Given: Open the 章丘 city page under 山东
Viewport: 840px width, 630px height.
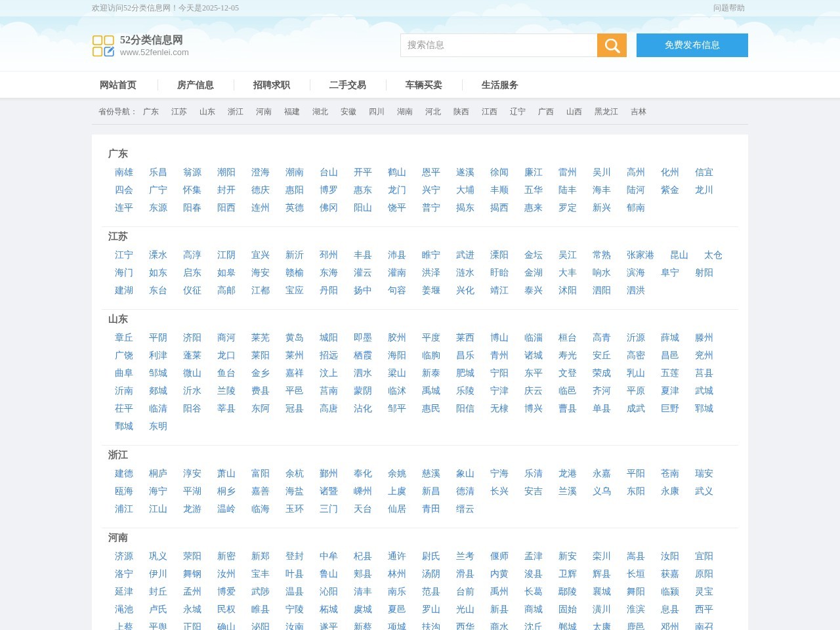Looking at the screenshot, I should click(124, 337).
